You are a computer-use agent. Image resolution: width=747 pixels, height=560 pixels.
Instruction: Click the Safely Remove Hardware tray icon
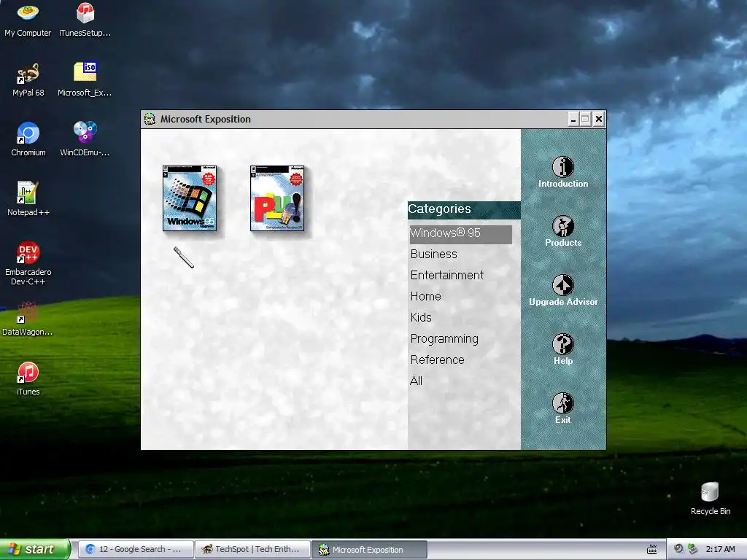[x=692, y=549]
